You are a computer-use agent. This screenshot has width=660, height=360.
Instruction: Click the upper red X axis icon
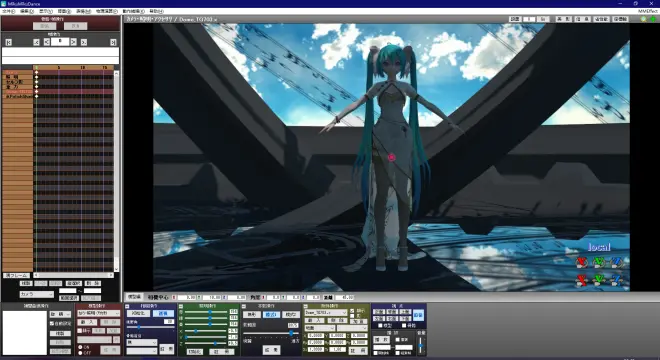click(x=582, y=262)
